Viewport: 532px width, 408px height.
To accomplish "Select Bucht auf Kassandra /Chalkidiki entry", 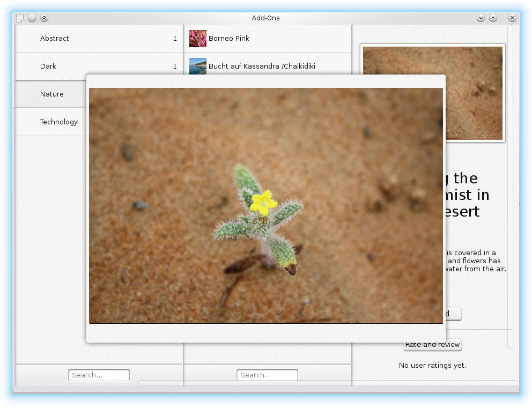I will (262, 66).
